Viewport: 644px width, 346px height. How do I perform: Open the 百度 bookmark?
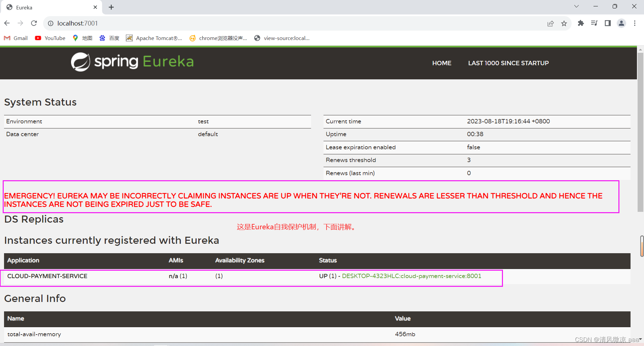tap(109, 38)
